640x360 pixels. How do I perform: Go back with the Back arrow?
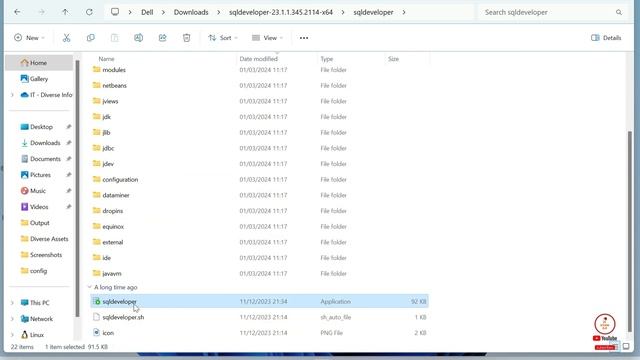coord(17,12)
